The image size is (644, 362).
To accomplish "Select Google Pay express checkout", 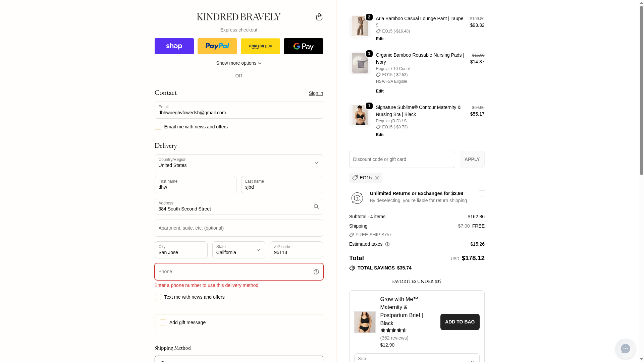I will pos(303,46).
